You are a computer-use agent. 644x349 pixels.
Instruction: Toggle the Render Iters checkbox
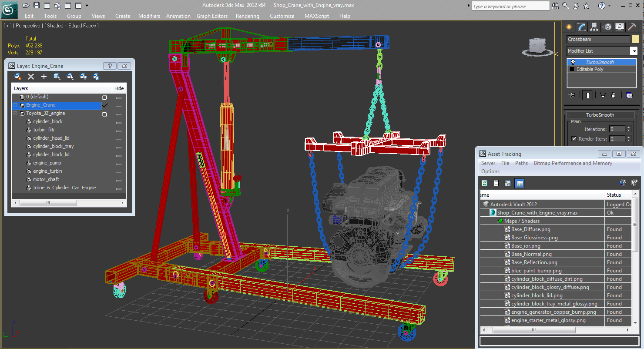pos(574,139)
